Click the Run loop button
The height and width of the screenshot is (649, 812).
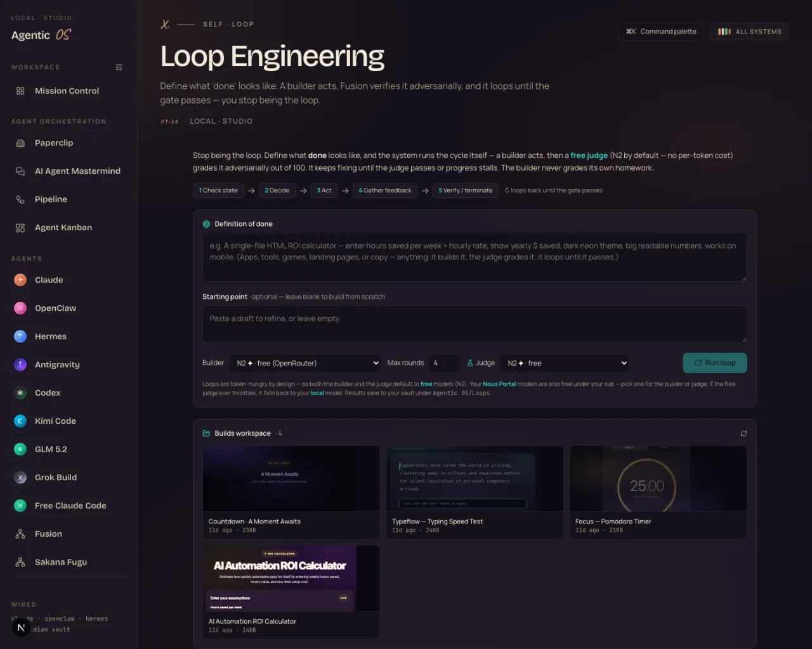[x=715, y=363]
